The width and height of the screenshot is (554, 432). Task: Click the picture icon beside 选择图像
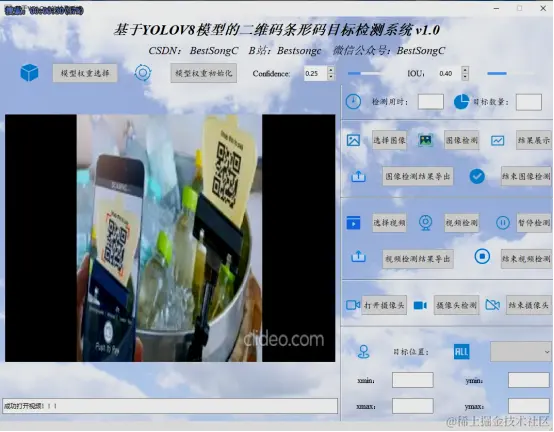pos(353,140)
